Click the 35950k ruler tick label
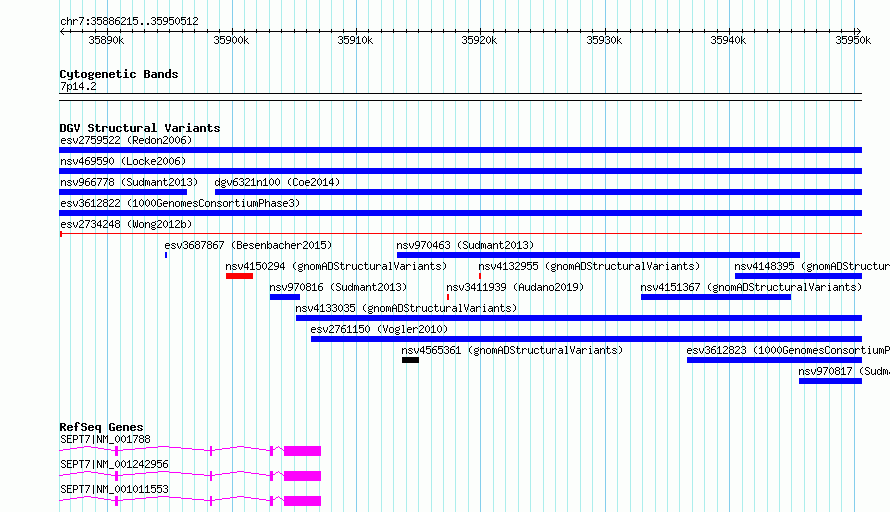The image size is (890, 512). coord(853,40)
